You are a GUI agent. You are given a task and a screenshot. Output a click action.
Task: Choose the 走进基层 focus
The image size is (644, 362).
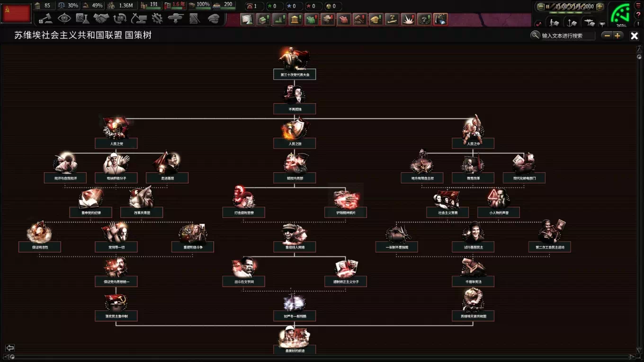tap(167, 178)
